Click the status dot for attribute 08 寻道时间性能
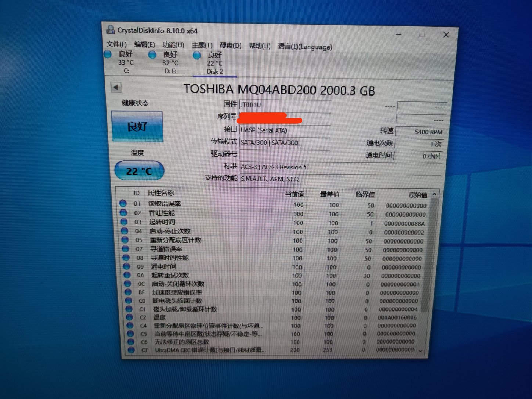This screenshot has height=399, width=532. point(126,258)
